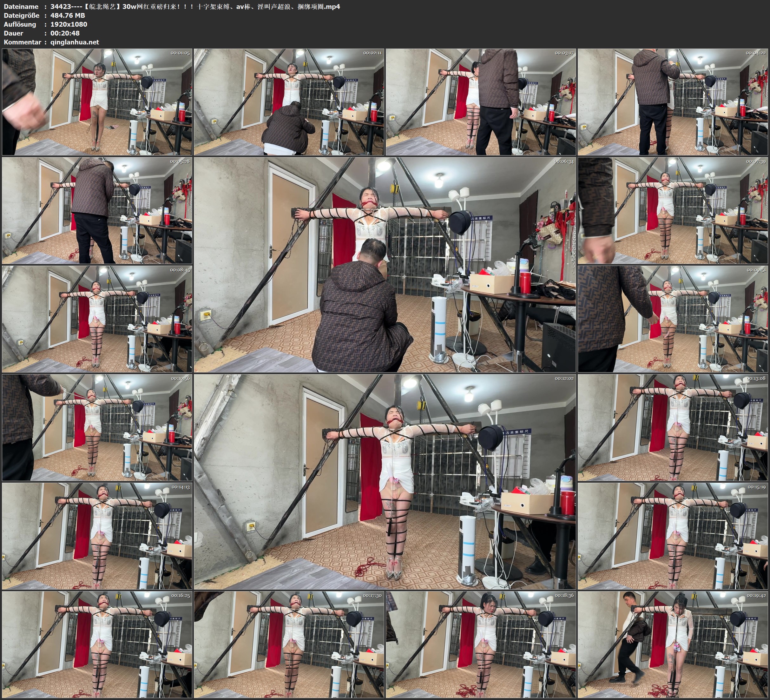This screenshot has width=770, height=700.
Task: Select the frame stamped 00:14:13
Action: point(97,536)
